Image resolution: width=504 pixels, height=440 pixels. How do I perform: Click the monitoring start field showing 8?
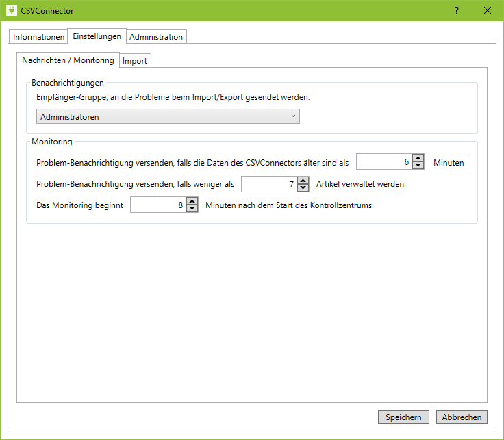pos(157,205)
